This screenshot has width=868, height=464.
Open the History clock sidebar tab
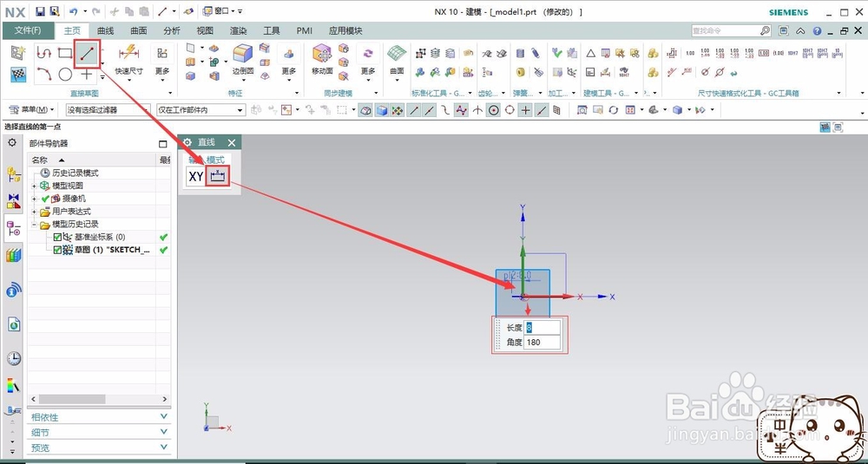click(x=14, y=358)
